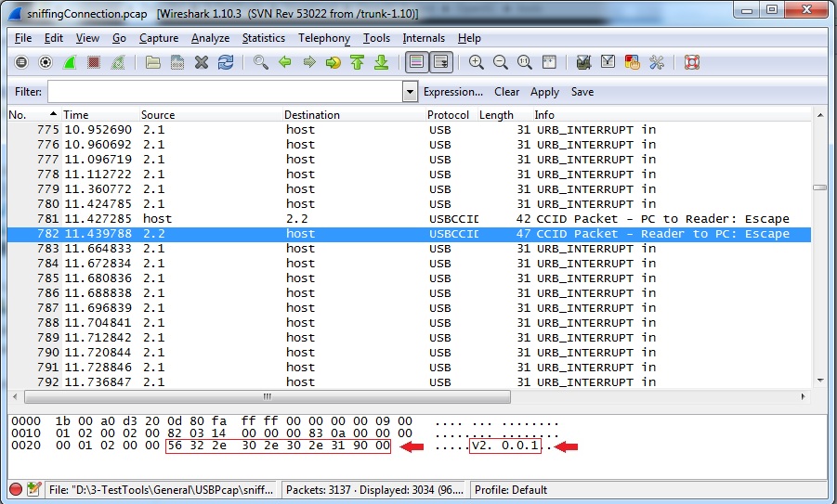This screenshot has height=504, width=837.
Task: Start a new live capture
Action: pyautogui.click(x=70, y=62)
